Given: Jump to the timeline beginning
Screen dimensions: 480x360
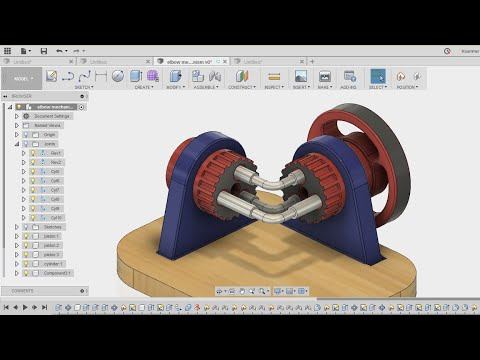Looking at the screenshot, I should click(6, 307).
